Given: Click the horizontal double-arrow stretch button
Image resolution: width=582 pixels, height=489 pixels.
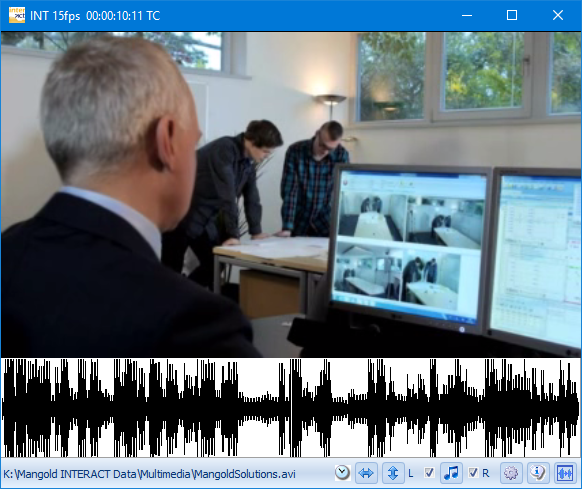Looking at the screenshot, I should pos(366,473).
